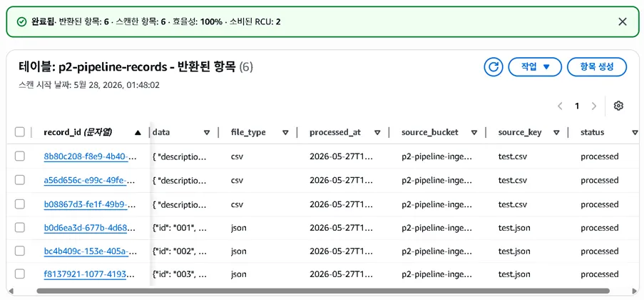Open record b08867d3-fe1f-49b9 link

click(90, 204)
